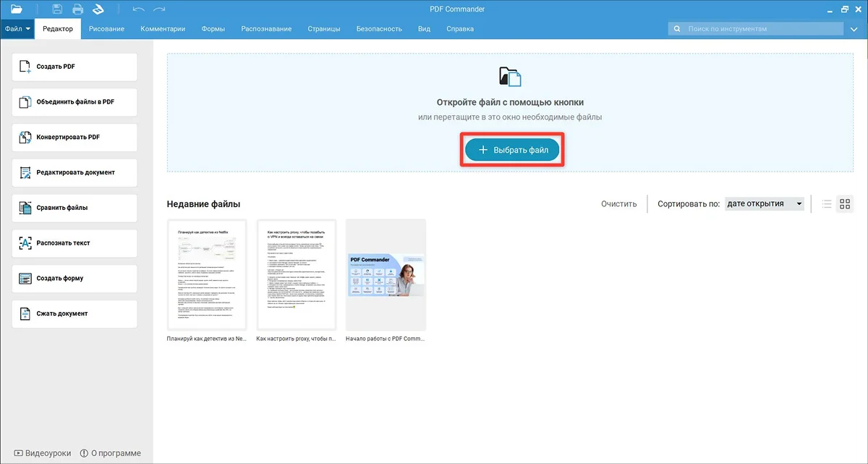Viewport: 868px width, 464px height.
Task: Switch recent files to grid view
Action: (x=845, y=204)
